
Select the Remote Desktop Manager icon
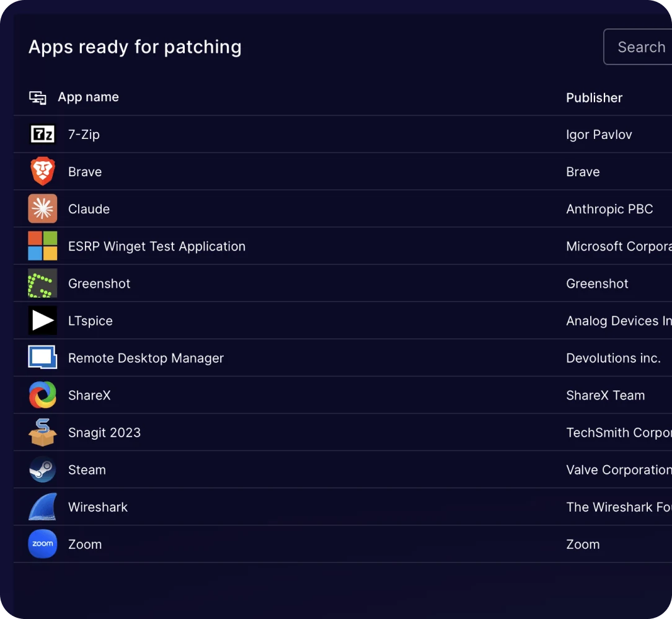point(42,357)
